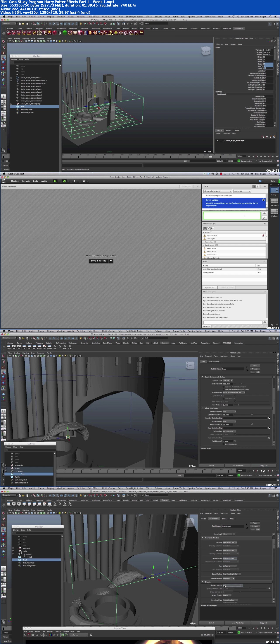Image resolution: width=280 pixels, height=644 pixels.
Task: Enable Use Per-Point Radius(radiusPP) checkbox
Action: pos(224,389)
